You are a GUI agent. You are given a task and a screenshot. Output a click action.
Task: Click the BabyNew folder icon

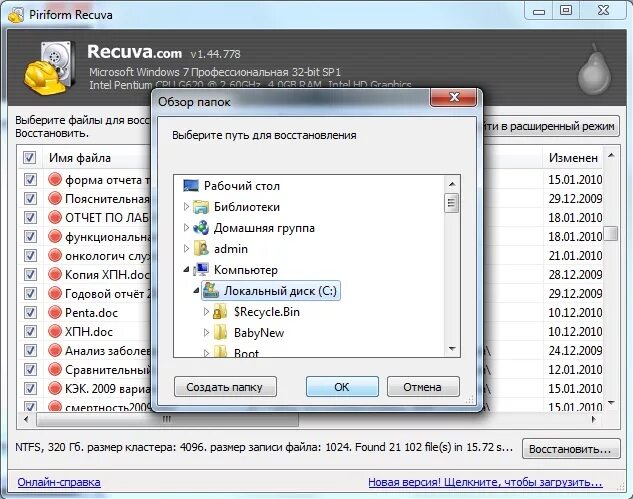(220, 333)
